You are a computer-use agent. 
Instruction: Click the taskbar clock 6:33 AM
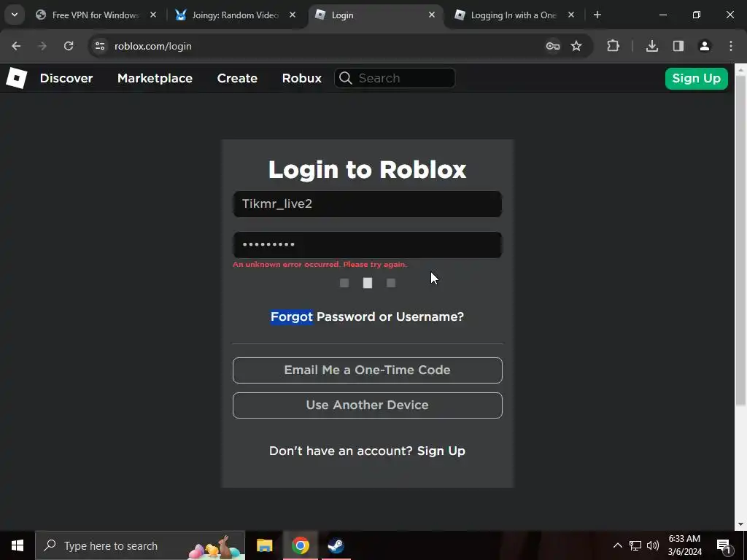coord(684,545)
